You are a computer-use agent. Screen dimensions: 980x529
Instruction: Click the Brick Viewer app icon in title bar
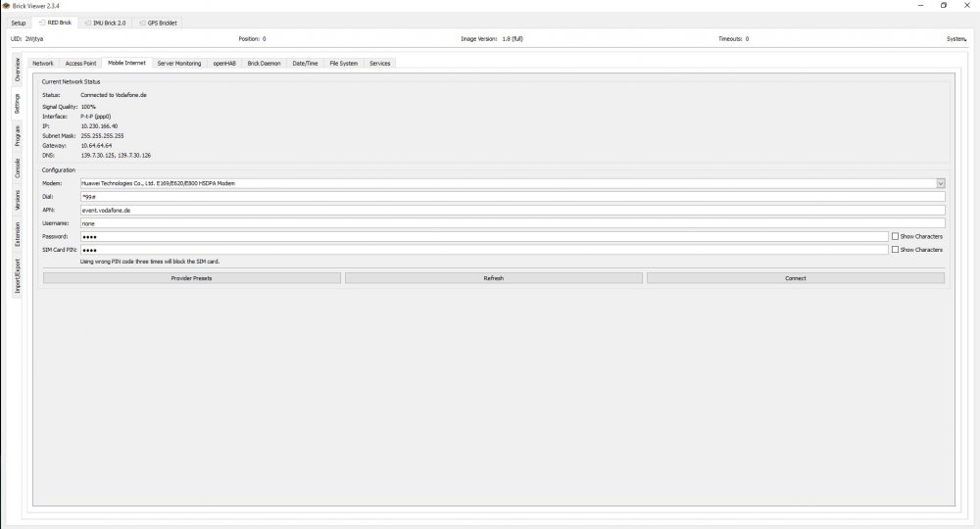[6, 5]
